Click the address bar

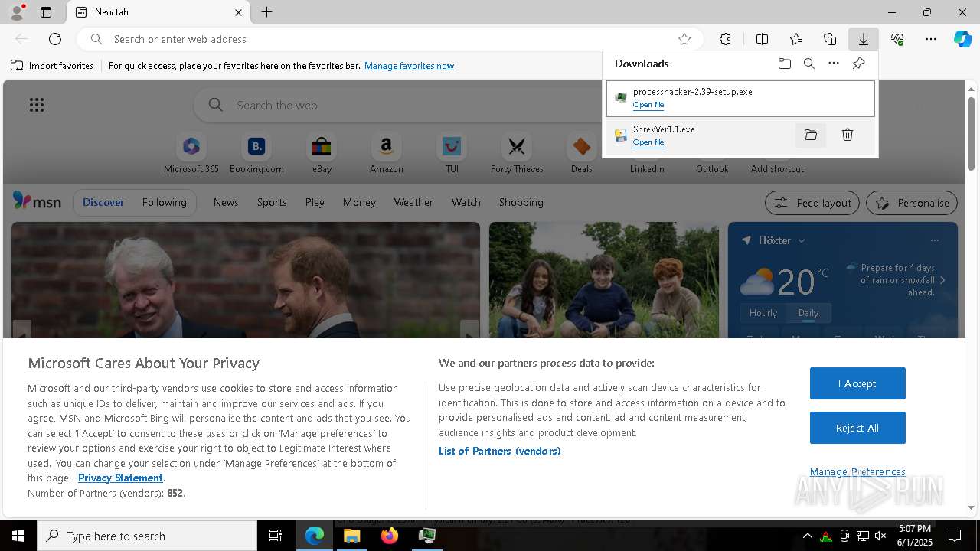coord(390,39)
